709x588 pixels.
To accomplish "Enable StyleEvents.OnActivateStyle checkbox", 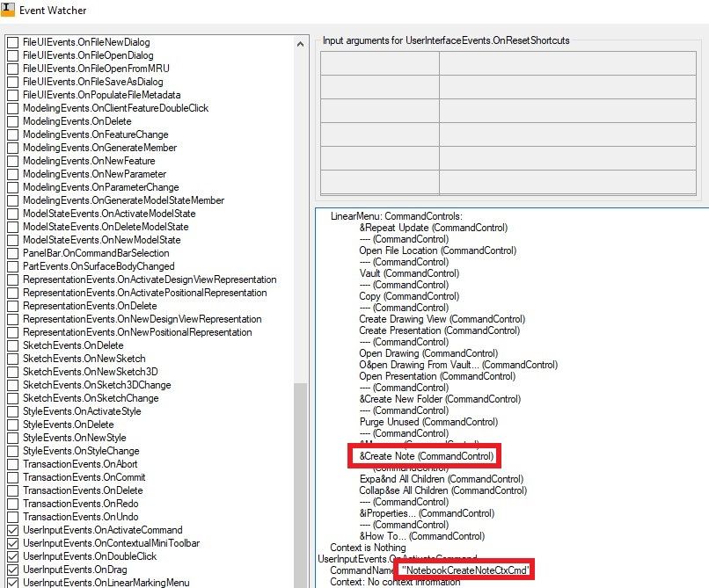I will tap(12, 411).
